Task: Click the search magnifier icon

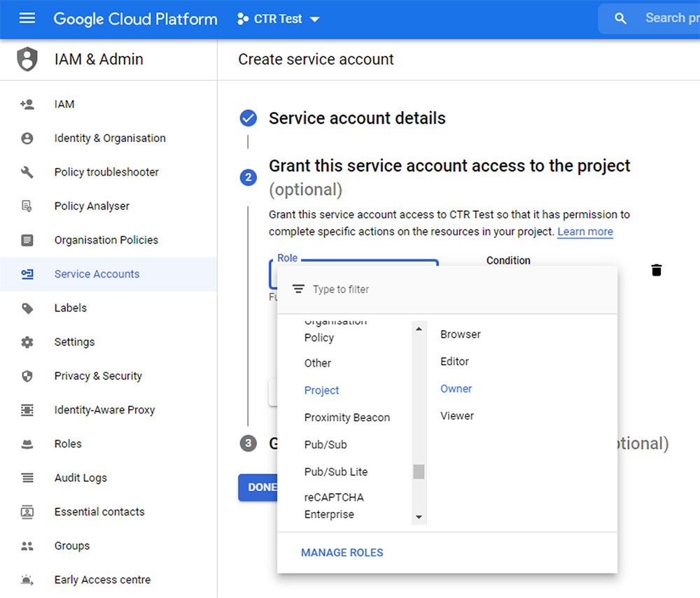Action: (620, 19)
